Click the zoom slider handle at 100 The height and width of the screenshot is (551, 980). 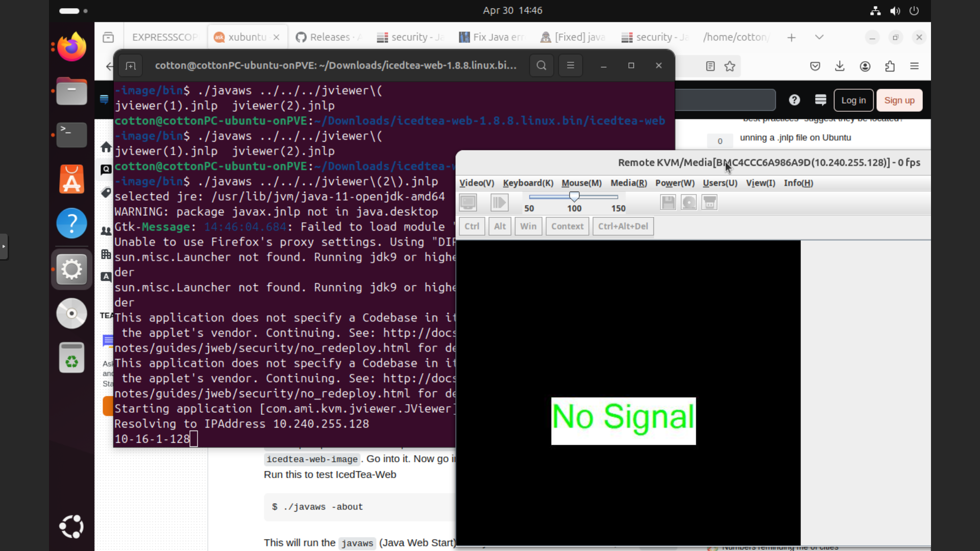point(574,196)
